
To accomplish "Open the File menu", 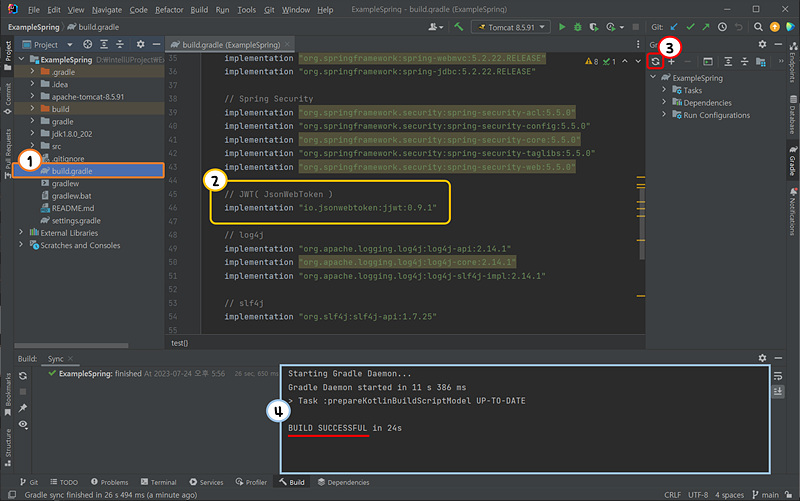I will (x=34, y=10).
